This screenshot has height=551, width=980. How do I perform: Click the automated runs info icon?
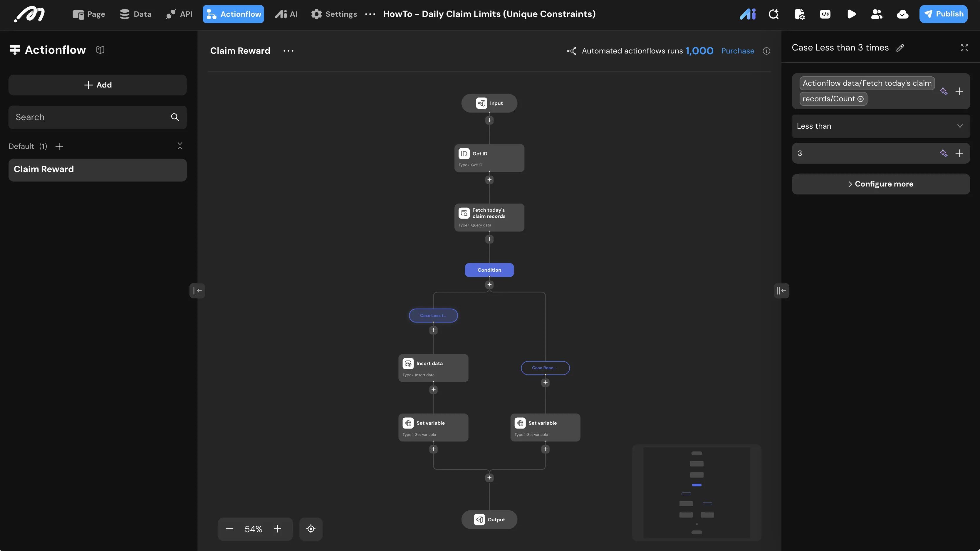(766, 51)
